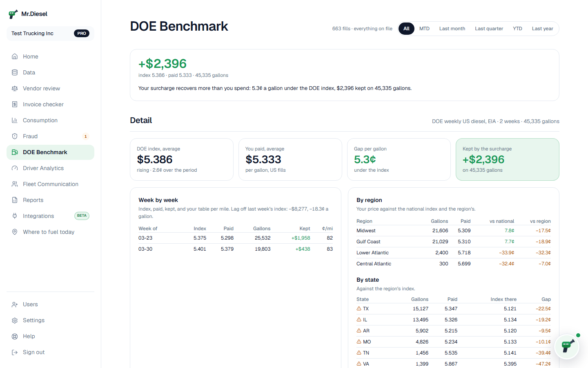Click the 03-30 week row

pos(236,249)
